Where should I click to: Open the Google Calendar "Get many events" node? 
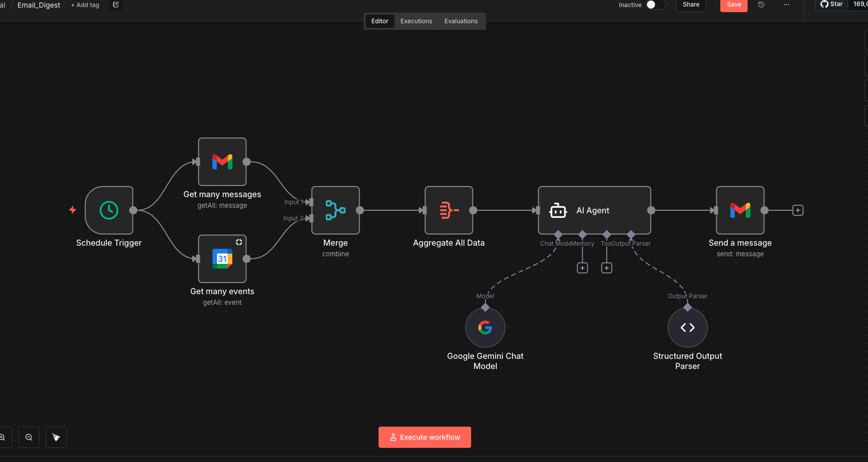tap(222, 259)
